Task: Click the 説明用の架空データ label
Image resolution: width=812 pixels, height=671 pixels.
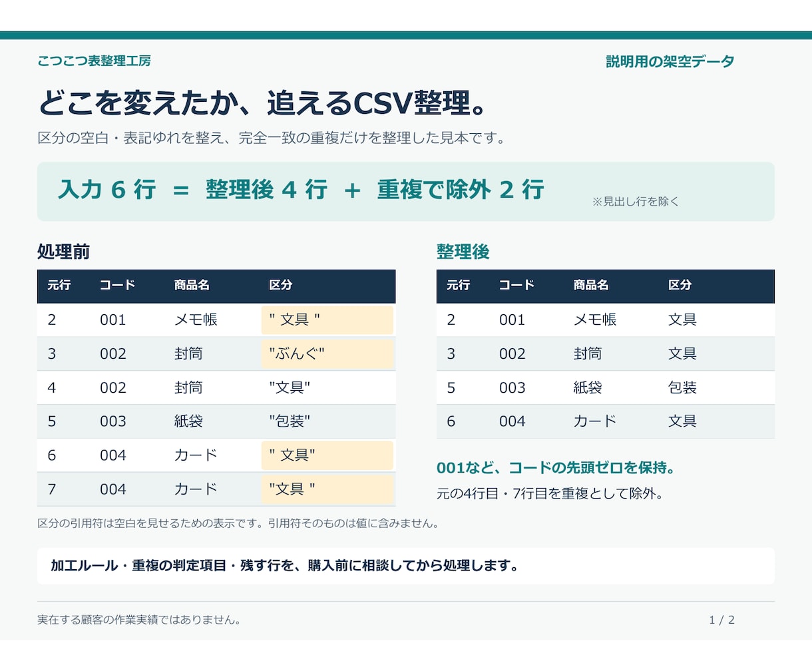Action: click(670, 61)
